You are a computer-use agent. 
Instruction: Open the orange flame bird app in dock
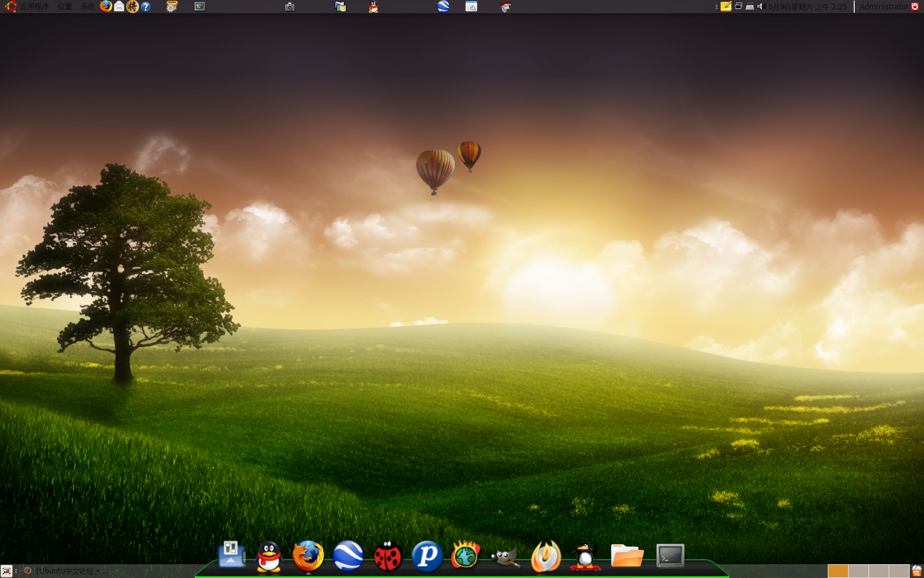[546, 556]
